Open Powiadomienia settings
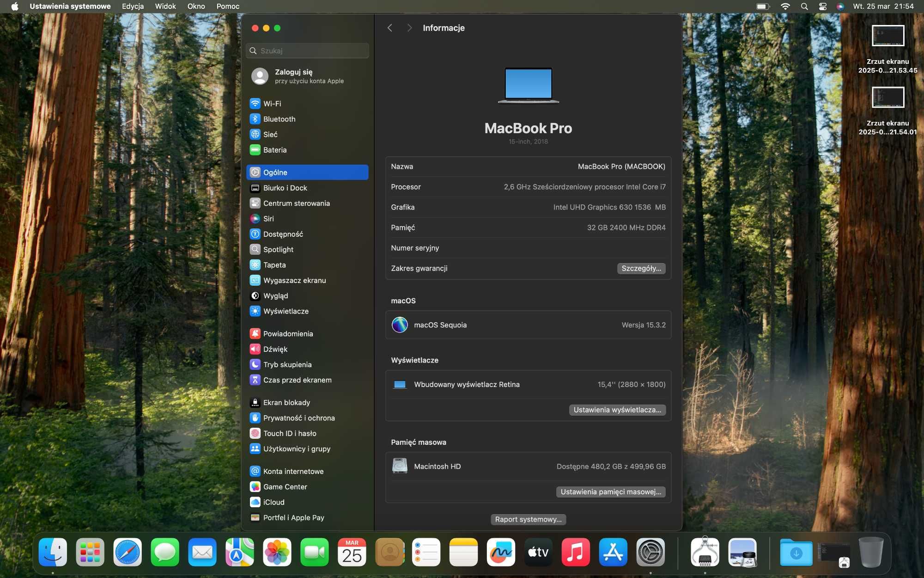This screenshot has width=924, height=578. coord(307,333)
